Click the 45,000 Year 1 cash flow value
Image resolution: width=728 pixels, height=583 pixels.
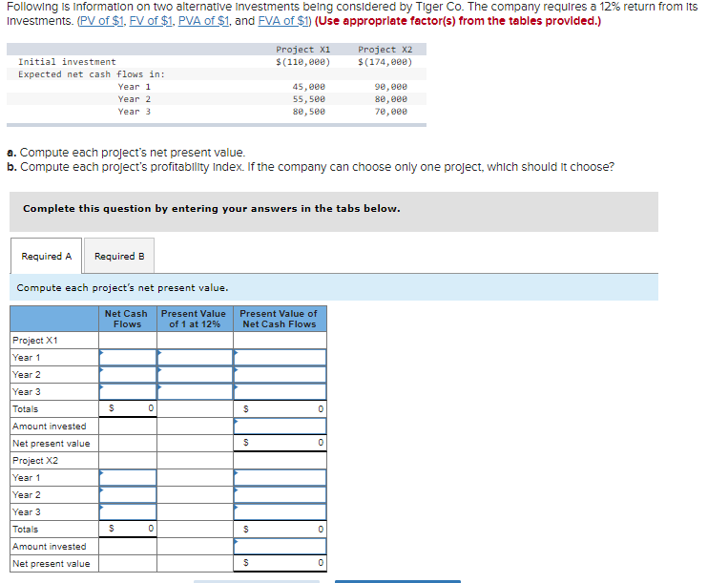pyautogui.click(x=309, y=87)
